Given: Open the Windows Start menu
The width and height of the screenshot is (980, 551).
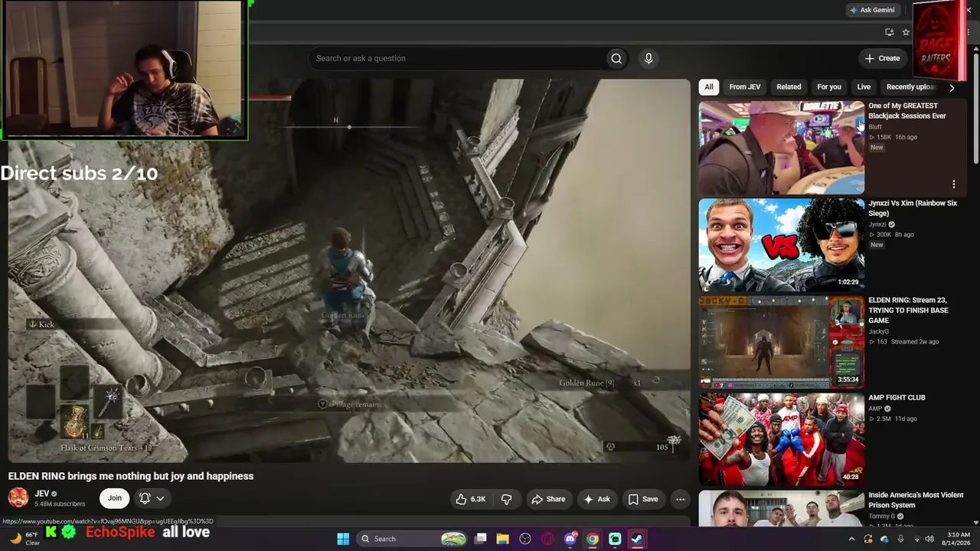Looking at the screenshot, I should point(343,539).
